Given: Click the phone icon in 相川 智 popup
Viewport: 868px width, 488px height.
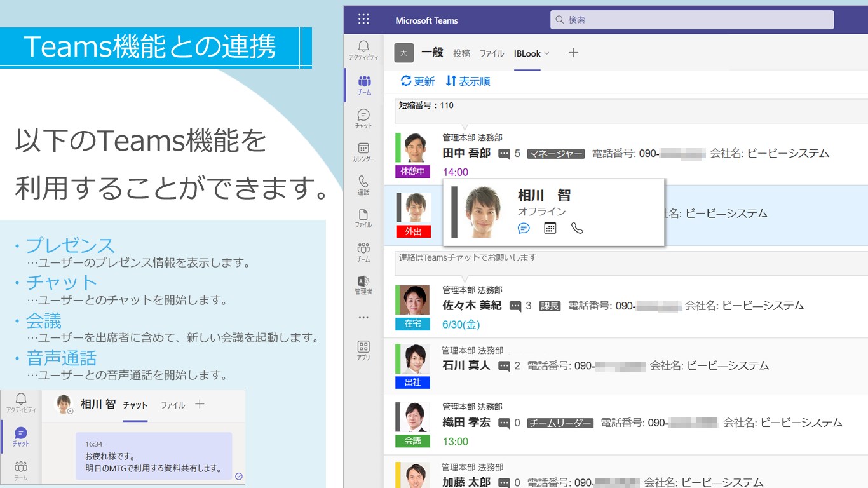Looking at the screenshot, I should (x=577, y=228).
